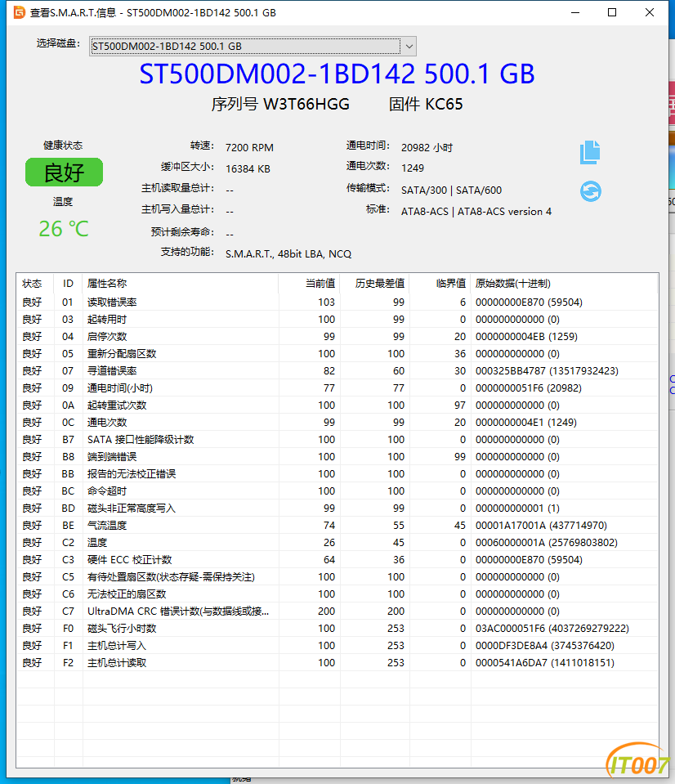The image size is (675, 784).
Task: Select the 通电时间(小时) row
Action: [x=337, y=388]
